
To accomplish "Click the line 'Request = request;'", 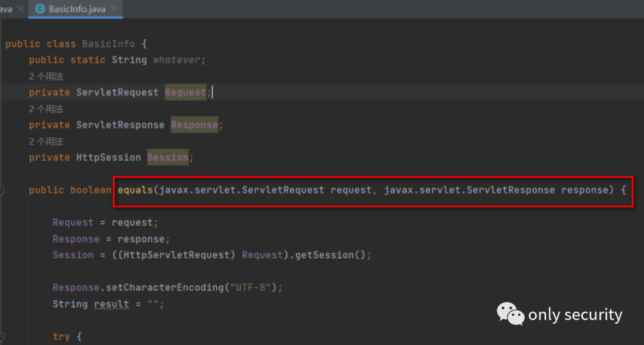I will 105,222.
